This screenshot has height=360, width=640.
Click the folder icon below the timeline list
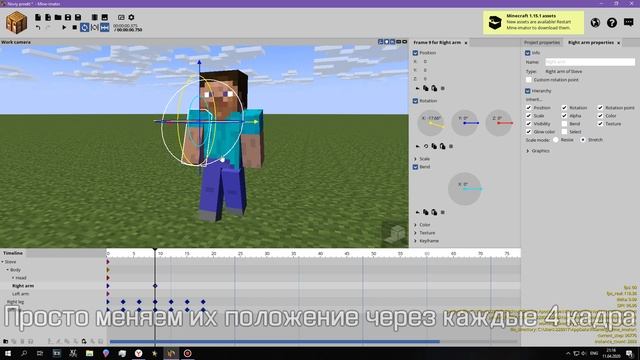(6, 341)
